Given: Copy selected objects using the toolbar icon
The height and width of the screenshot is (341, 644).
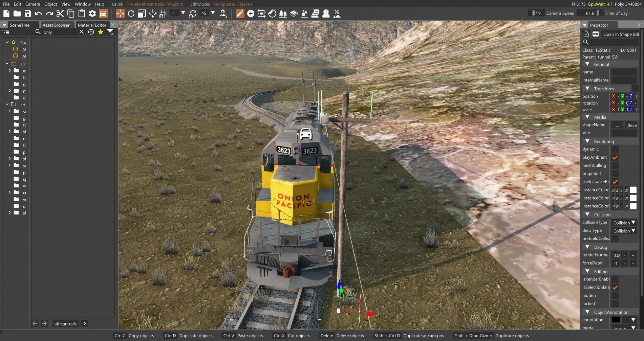Looking at the screenshot, I should (71, 14).
